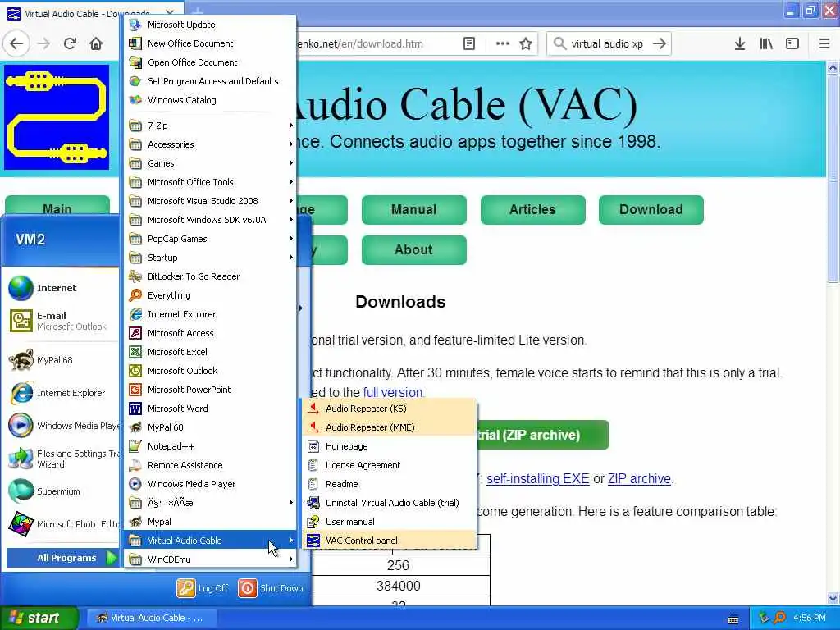Launch Microsoft Excel from programs list

[211, 352]
